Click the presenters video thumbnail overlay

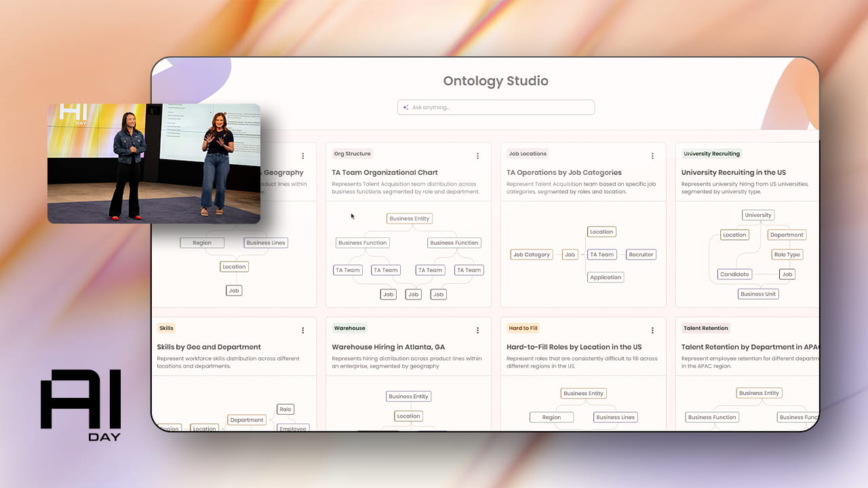click(154, 163)
